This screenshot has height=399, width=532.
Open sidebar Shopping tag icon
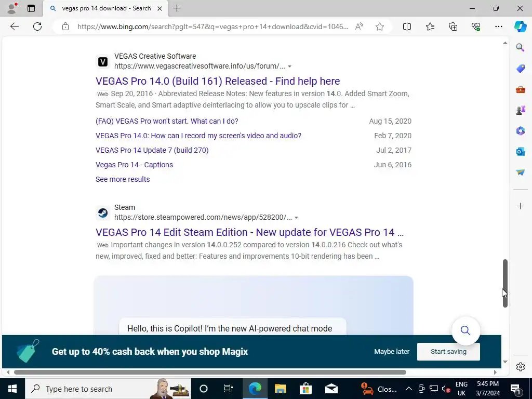(x=520, y=68)
